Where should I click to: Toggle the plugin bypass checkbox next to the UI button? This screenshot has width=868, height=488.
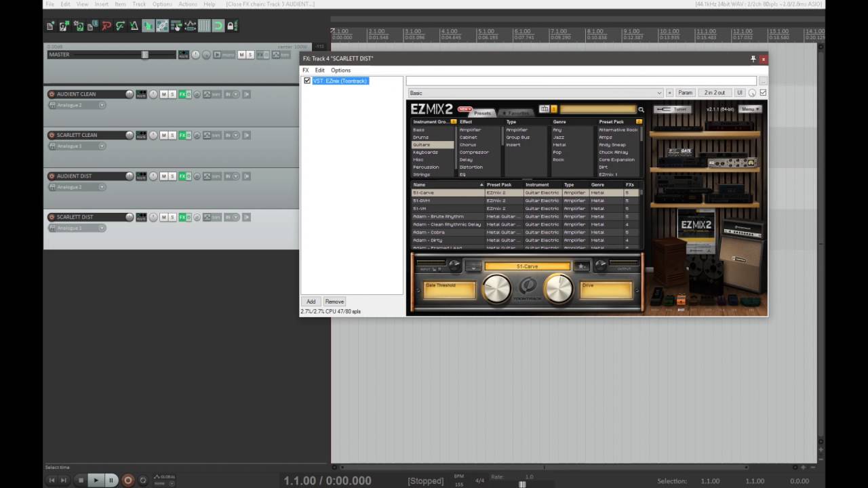[x=763, y=93]
